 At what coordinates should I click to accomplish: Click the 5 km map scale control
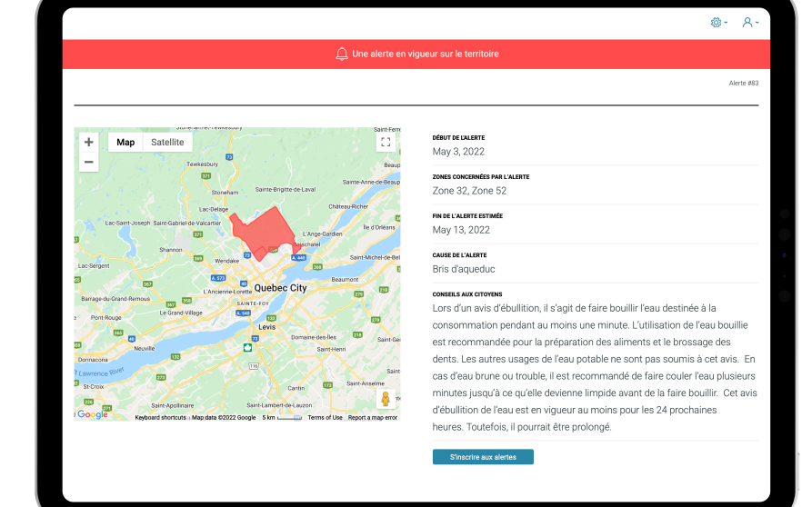[282, 417]
